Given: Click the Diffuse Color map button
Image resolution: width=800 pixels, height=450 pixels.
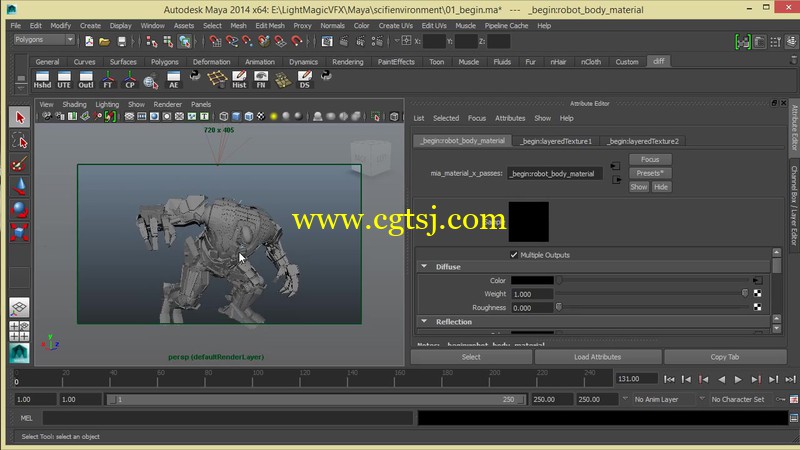Looking at the screenshot, I should (757, 280).
